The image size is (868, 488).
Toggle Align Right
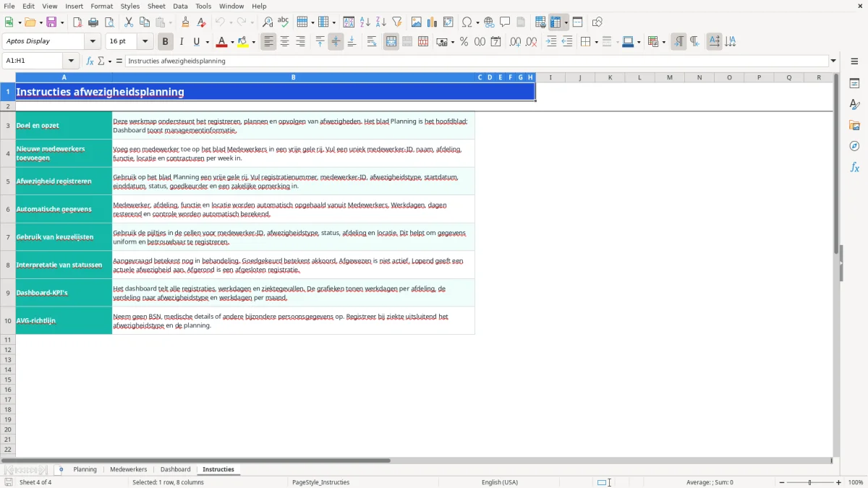[x=300, y=42]
